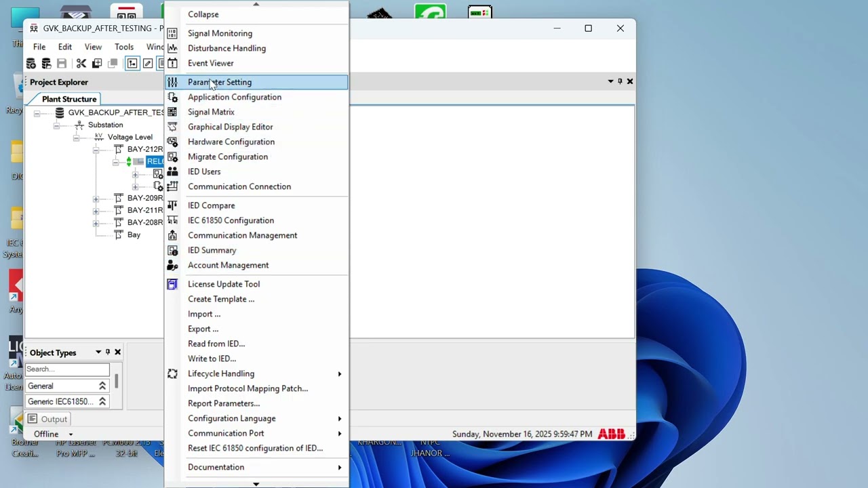The width and height of the screenshot is (868, 488).
Task: Click the IED Compare menu icon
Action: [172, 205]
